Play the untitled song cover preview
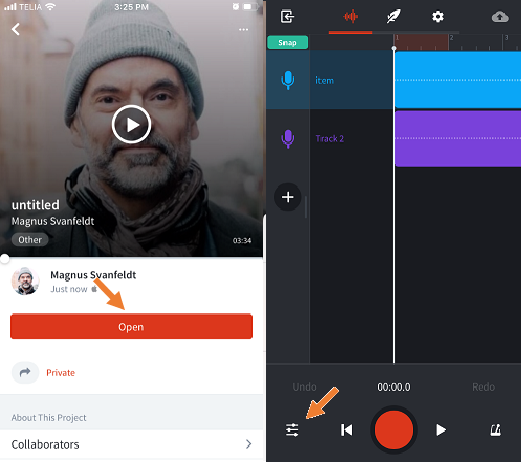521x462 pixels. click(x=131, y=124)
